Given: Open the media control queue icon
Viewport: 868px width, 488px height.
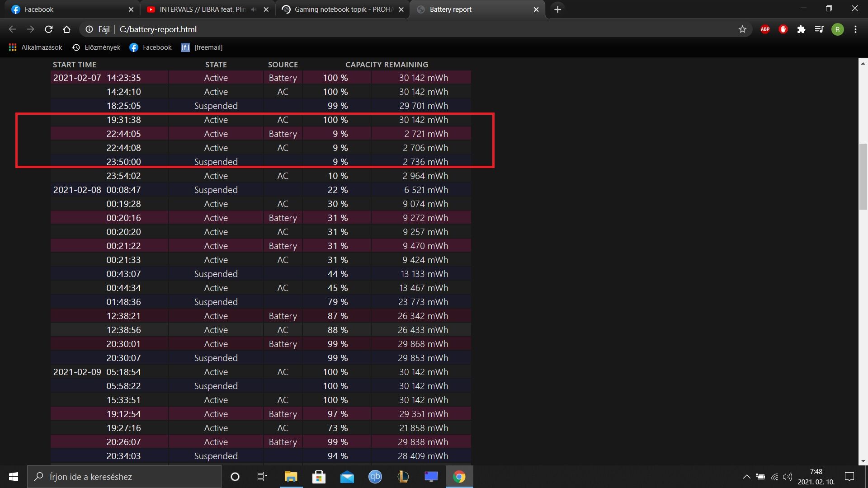Looking at the screenshot, I should [x=819, y=29].
